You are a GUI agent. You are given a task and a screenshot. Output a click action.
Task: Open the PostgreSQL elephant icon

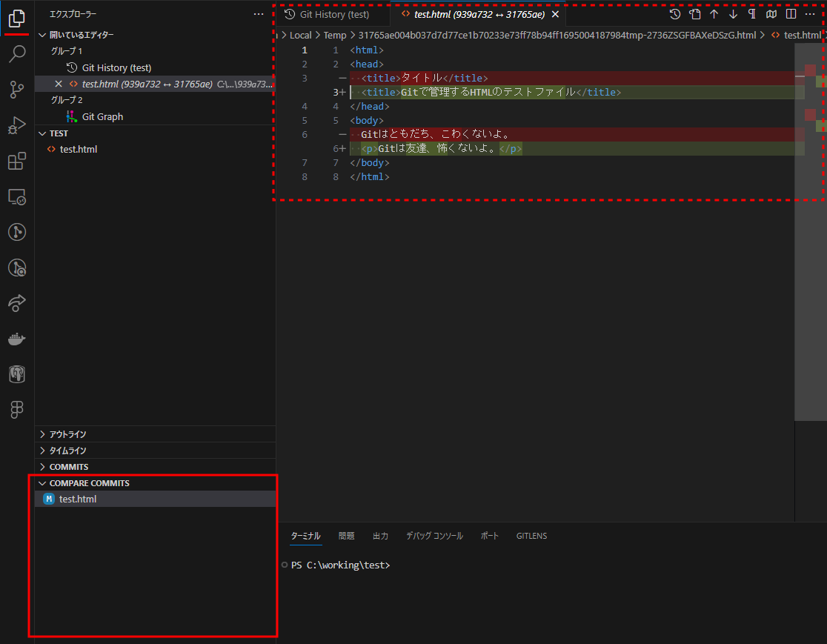(x=17, y=374)
